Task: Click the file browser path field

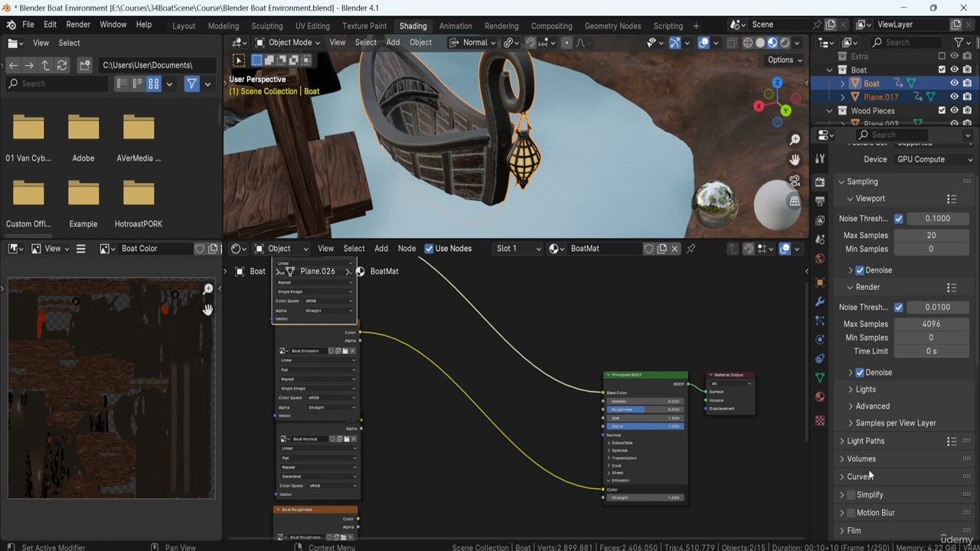Action: tap(158, 65)
